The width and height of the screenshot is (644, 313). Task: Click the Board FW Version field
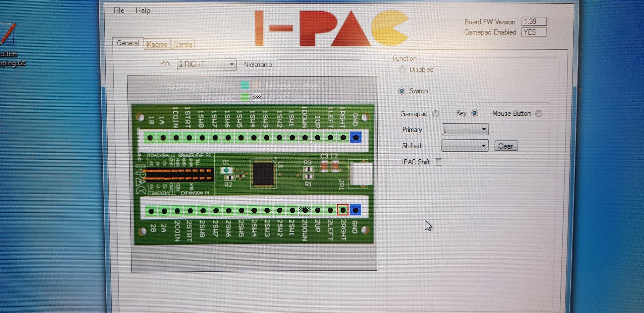(534, 21)
